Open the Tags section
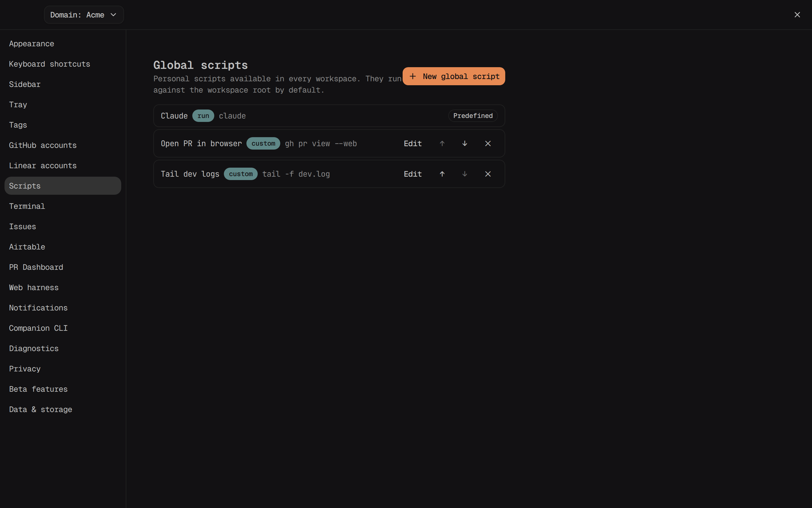The image size is (812, 508). point(63,125)
